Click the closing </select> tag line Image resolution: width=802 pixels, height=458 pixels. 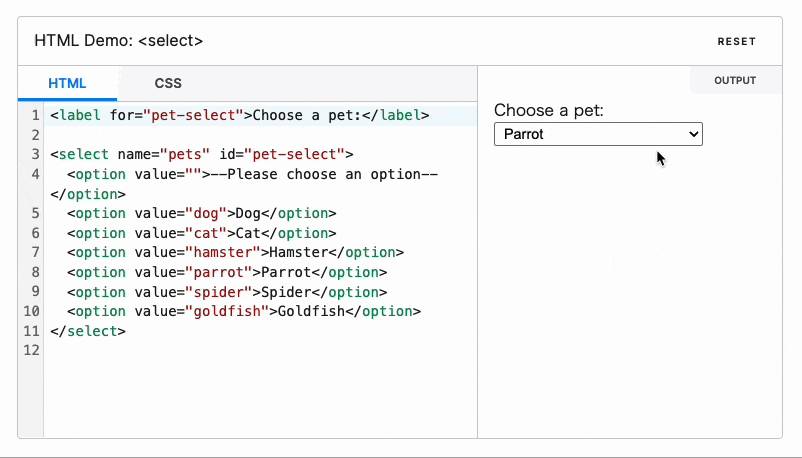pyautogui.click(x=88, y=331)
